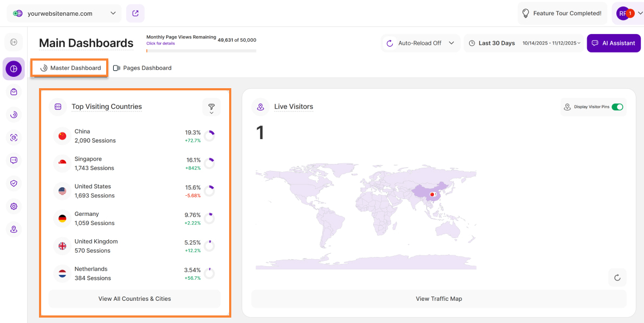The width and height of the screenshot is (644, 323).
Task: Click the monthly page views progress bar
Action: point(201,51)
